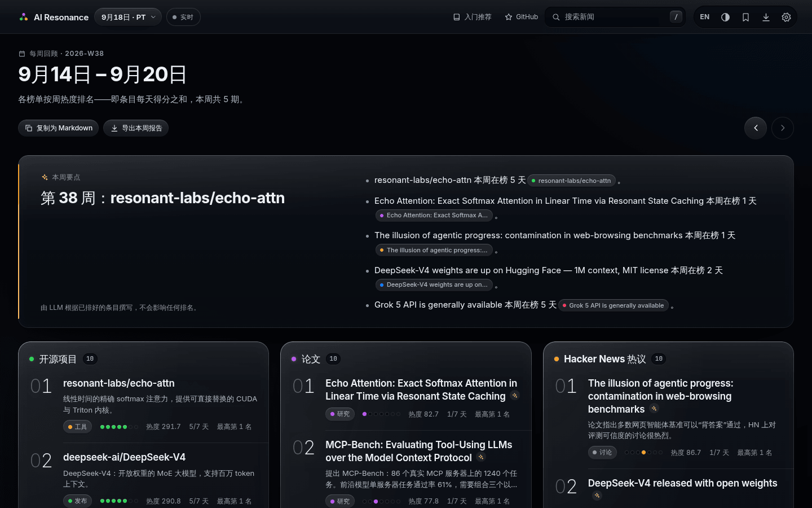The width and height of the screenshot is (812, 508).
Task: Click the Echo Attention: Exact Softmax A... chip
Action: pyautogui.click(x=434, y=215)
